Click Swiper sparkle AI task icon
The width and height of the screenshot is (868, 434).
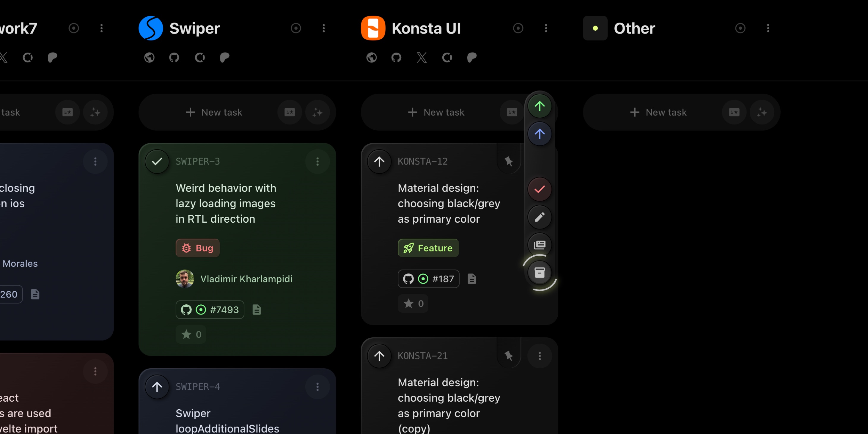click(317, 112)
